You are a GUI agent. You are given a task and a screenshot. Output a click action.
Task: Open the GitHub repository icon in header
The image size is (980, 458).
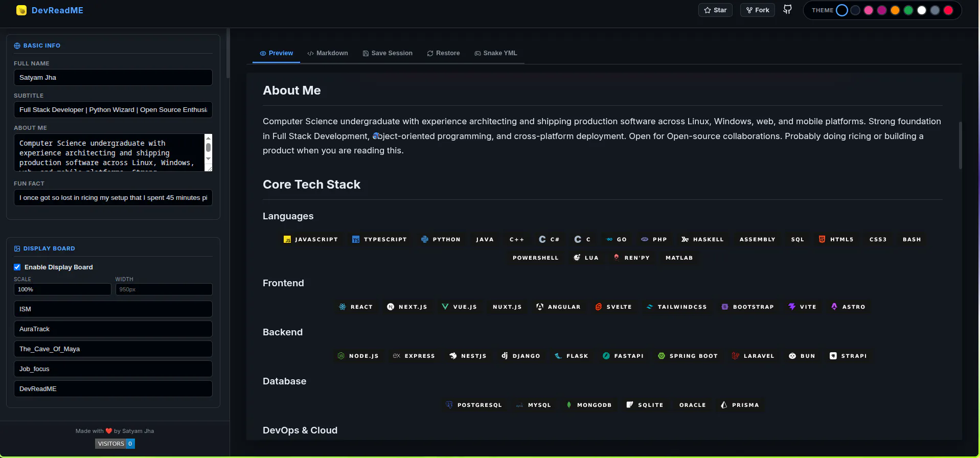(787, 10)
